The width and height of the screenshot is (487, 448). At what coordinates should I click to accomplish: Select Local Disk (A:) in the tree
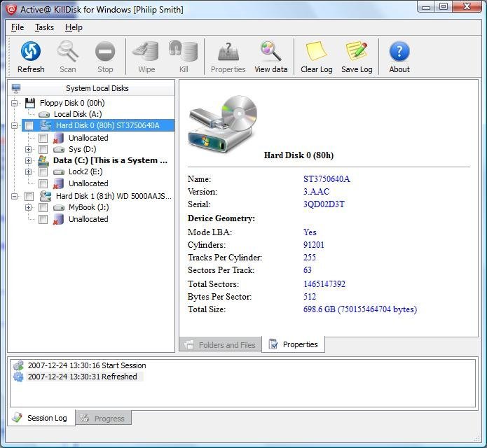77,114
